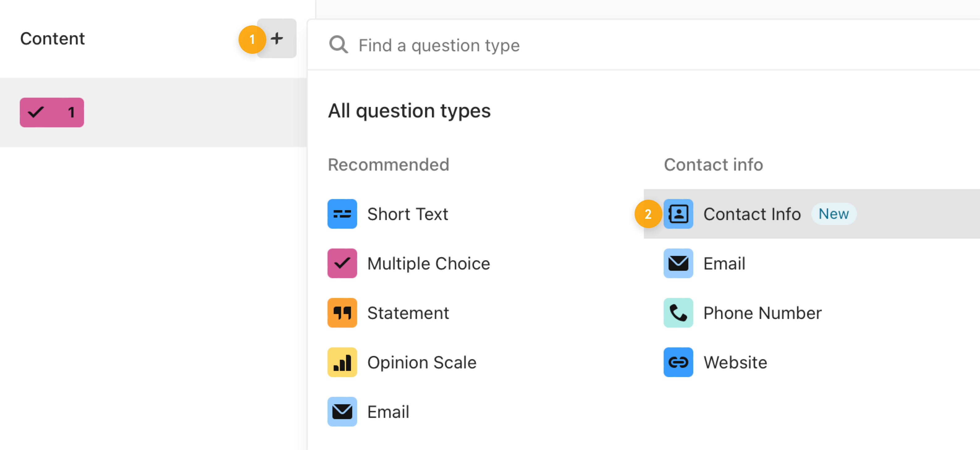Select the Short Text icon
The image size is (980, 450).
click(342, 214)
